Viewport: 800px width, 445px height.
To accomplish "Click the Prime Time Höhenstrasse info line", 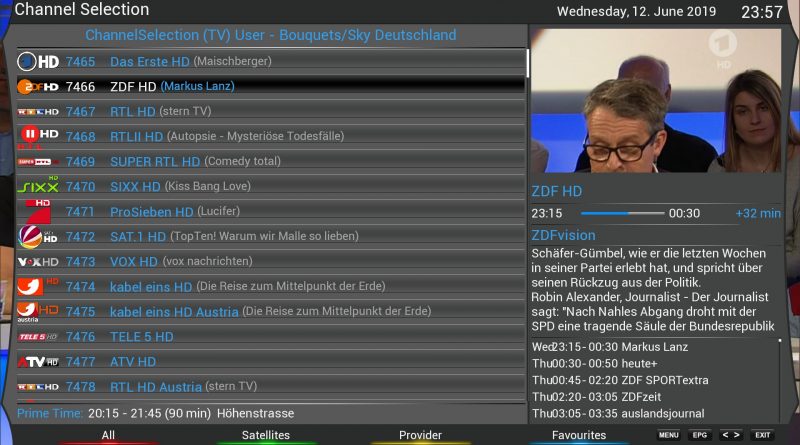I will [156, 413].
